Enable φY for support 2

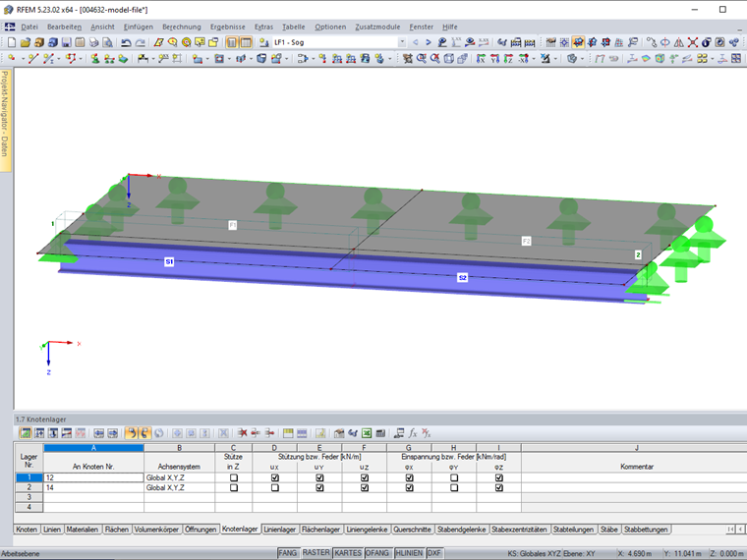(x=454, y=487)
